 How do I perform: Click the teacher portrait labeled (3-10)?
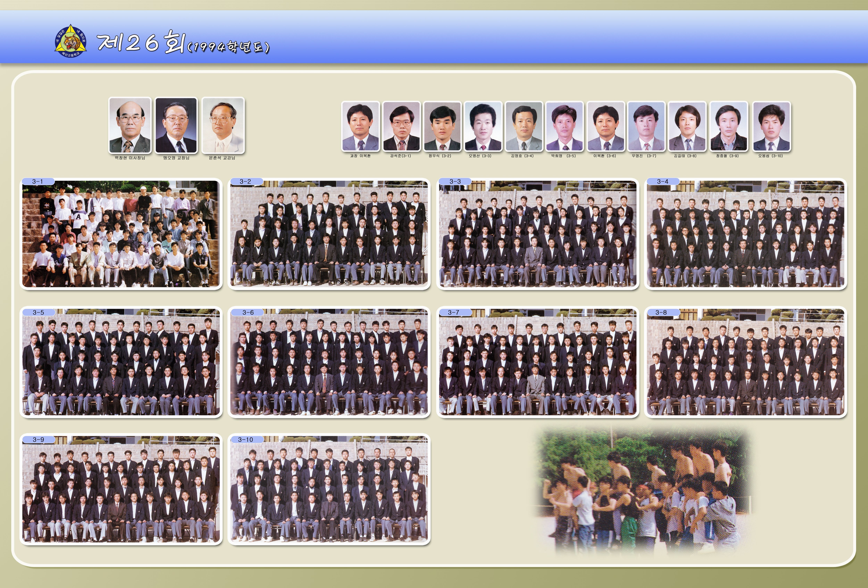771,127
